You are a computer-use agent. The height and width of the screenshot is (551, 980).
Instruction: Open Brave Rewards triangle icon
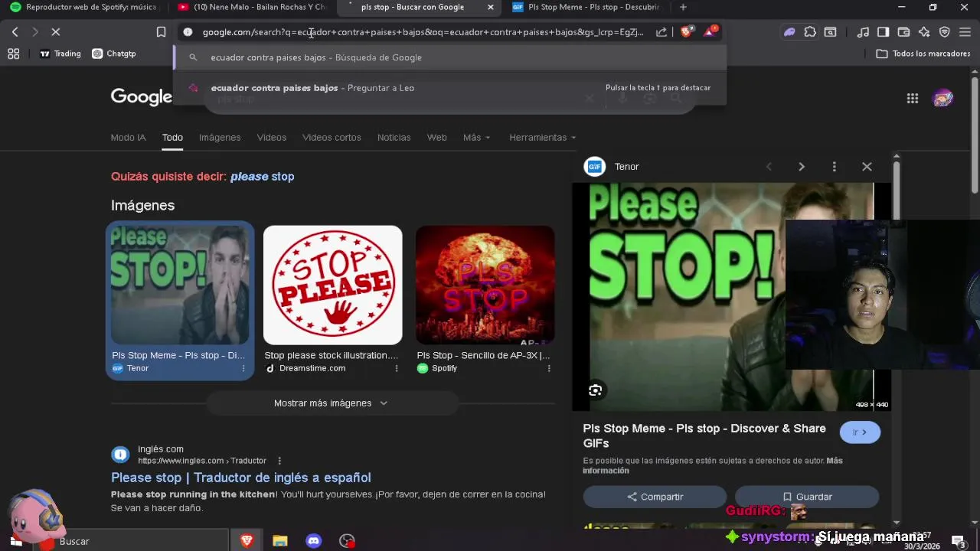point(710,32)
